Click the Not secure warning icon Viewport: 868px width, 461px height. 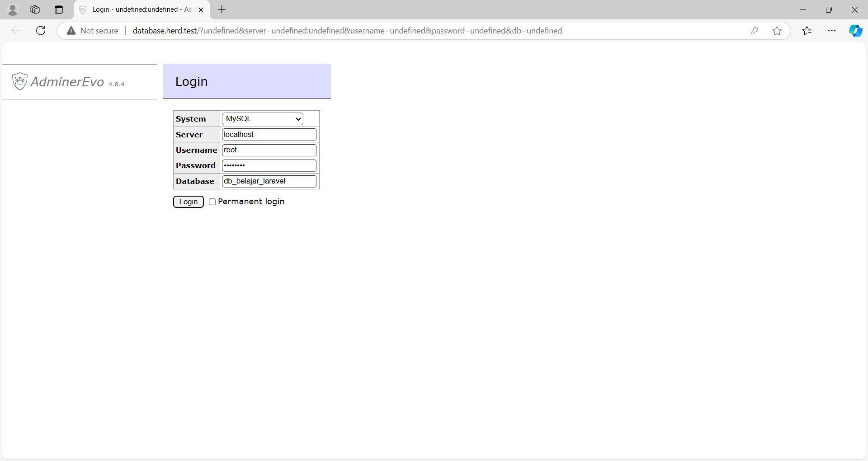tap(71, 30)
